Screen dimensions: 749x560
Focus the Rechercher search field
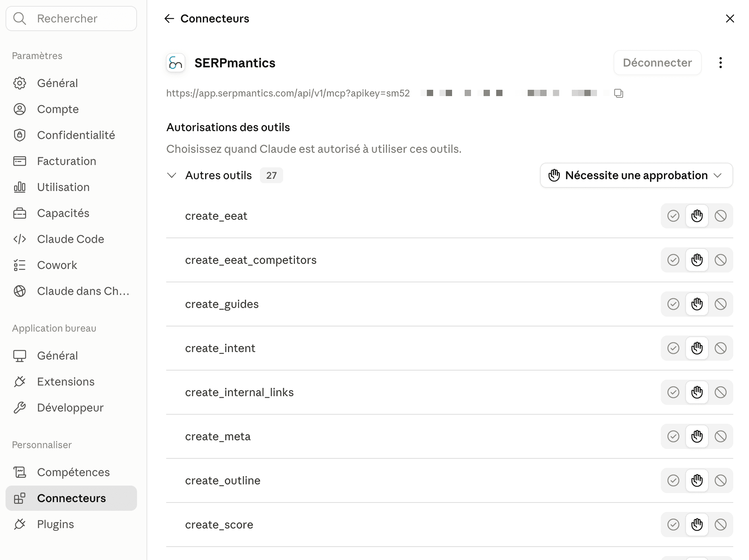[x=71, y=19]
